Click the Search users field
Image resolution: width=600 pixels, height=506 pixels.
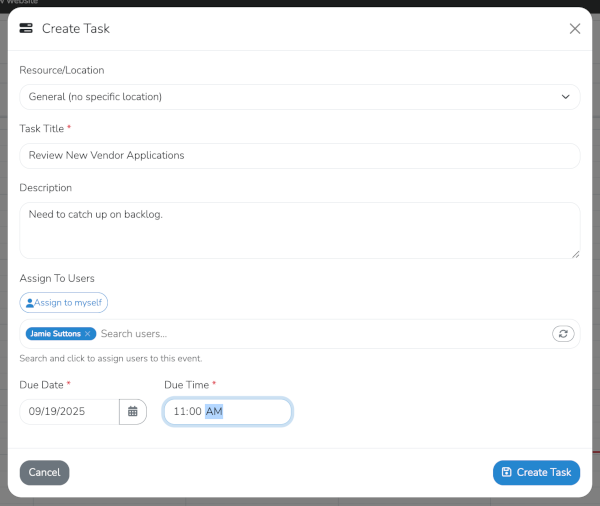320,334
